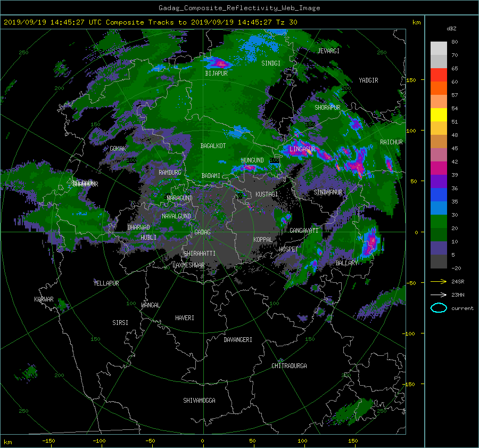
Task: Select the blue 36 dBZ color swatch
Action: 439,195
